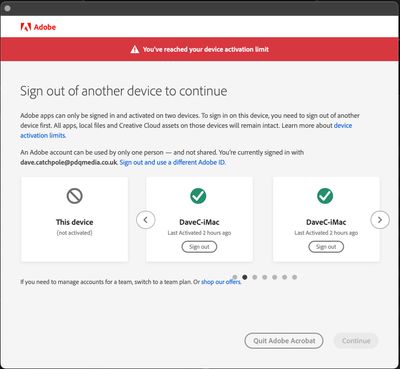Click the not-activated circle icon on This device

pos(74,196)
